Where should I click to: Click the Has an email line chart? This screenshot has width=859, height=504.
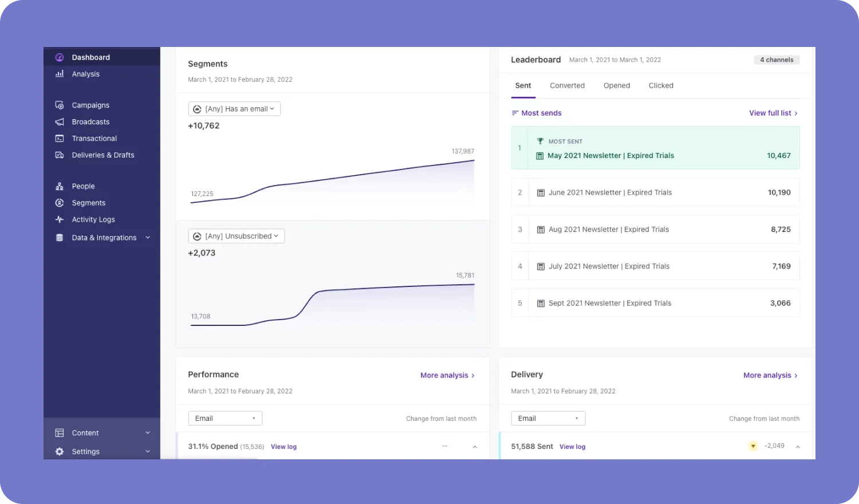pyautogui.click(x=332, y=180)
